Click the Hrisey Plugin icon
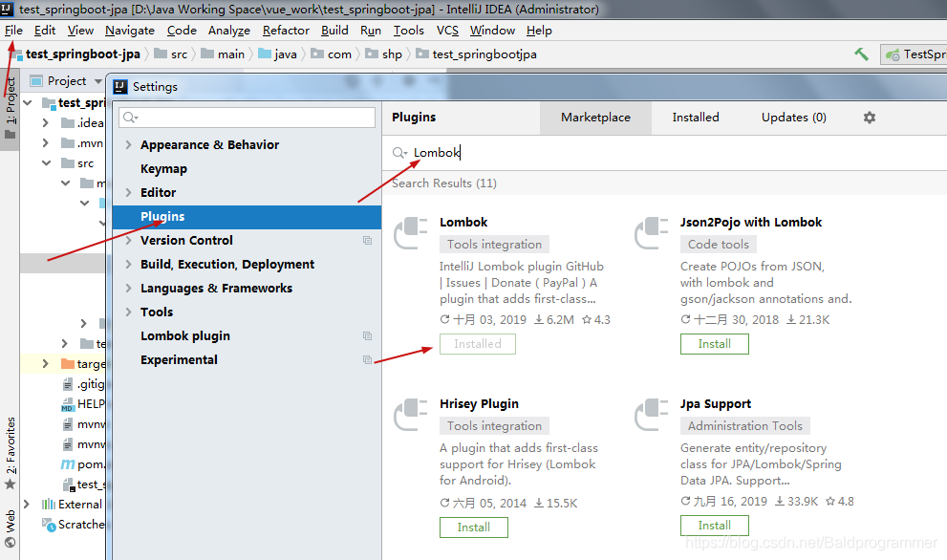Screen dimensions: 947x560 (x=412, y=416)
